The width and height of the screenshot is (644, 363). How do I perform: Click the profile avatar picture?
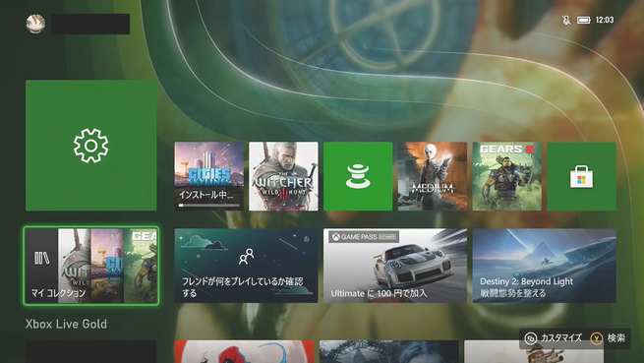point(35,24)
